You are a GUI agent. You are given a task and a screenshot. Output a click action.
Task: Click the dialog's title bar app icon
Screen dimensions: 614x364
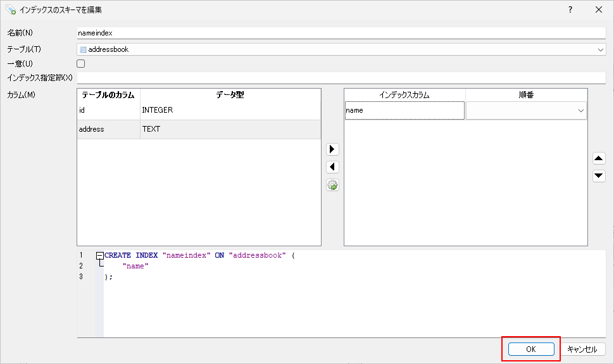coord(9,9)
